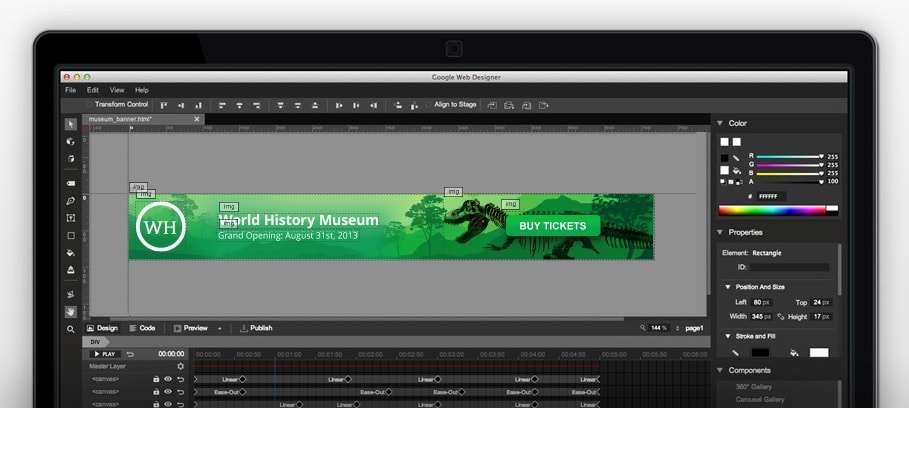
Task: Hide the first canvas layer with eye icon
Action: [168, 379]
